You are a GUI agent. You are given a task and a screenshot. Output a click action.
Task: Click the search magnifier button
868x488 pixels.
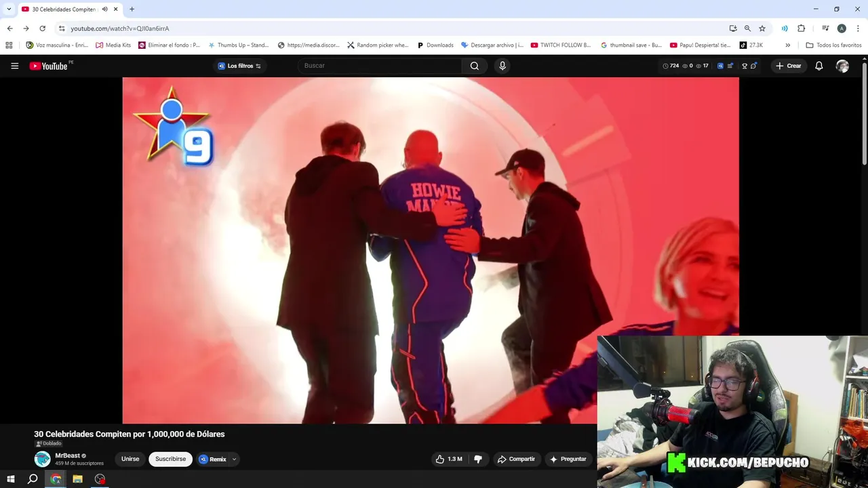[475, 66]
